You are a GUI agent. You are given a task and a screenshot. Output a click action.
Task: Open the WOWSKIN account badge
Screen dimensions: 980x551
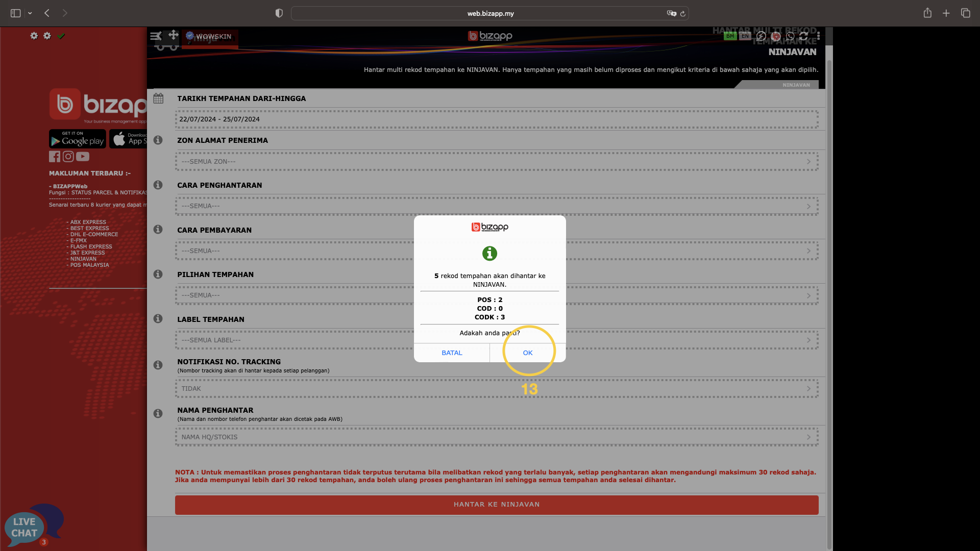[209, 36]
